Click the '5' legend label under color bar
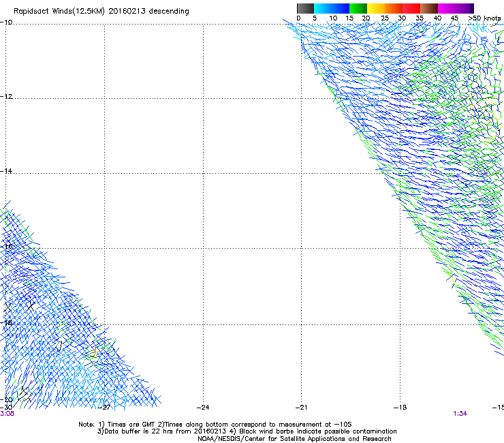 point(315,18)
